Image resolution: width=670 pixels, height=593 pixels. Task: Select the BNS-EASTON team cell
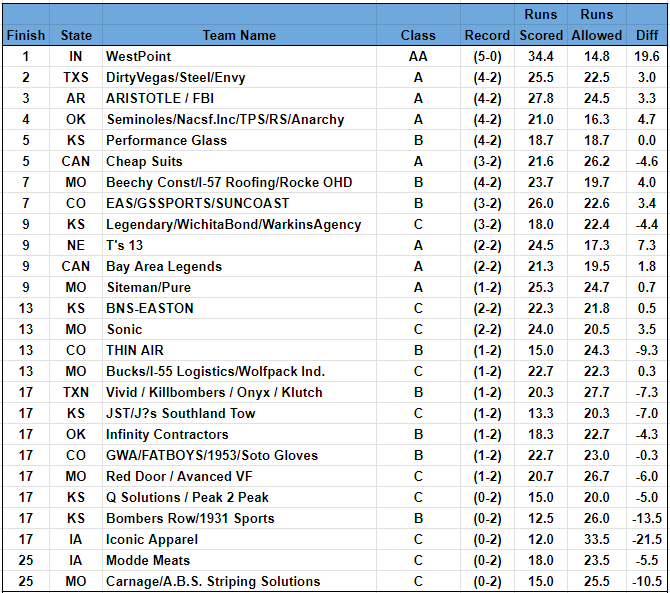[x=239, y=308]
